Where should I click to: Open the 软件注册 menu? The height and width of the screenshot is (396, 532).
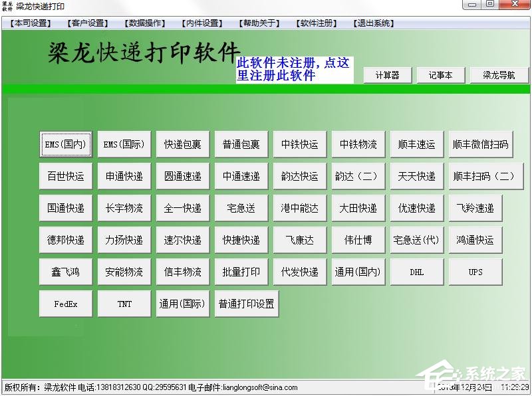click(317, 23)
